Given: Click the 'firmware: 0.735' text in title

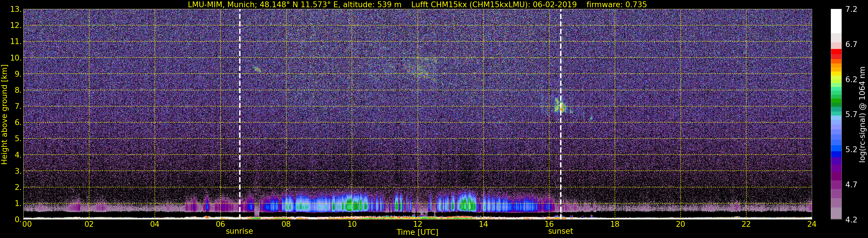Looking at the screenshot, I should point(617,4).
